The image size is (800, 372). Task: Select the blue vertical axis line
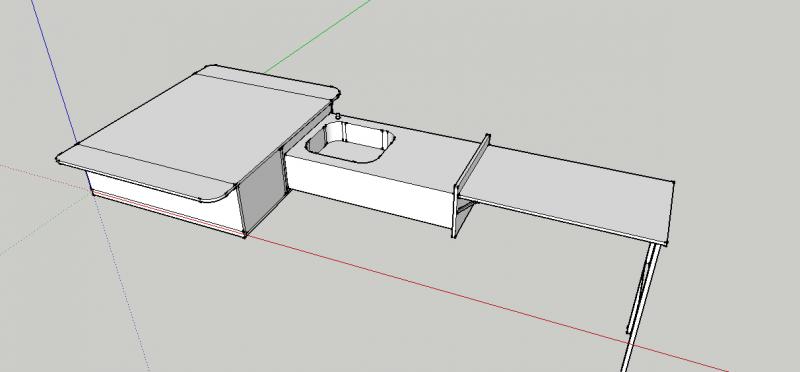[x=54, y=71]
